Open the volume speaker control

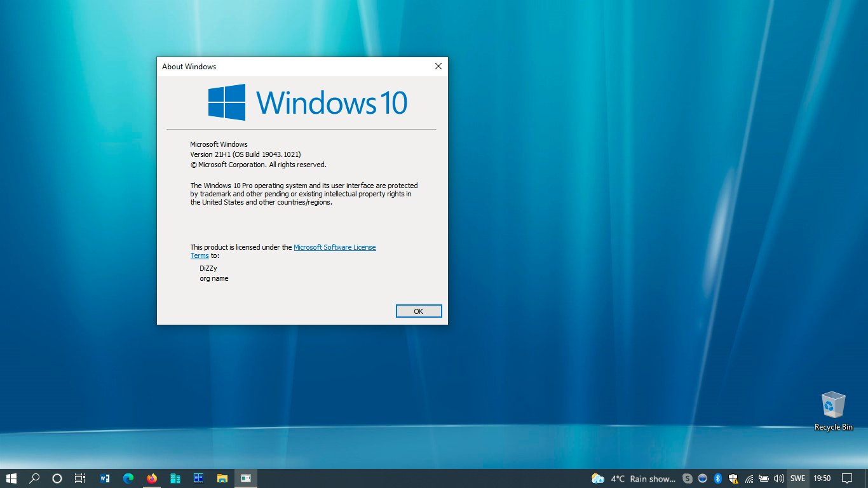pyautogui.click(x=779, y=478)
